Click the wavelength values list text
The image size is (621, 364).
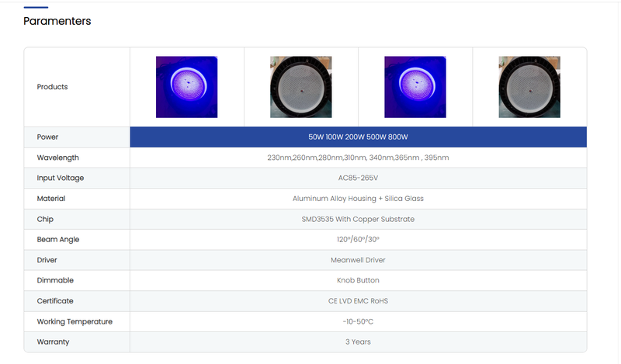[x=358, y=158]
